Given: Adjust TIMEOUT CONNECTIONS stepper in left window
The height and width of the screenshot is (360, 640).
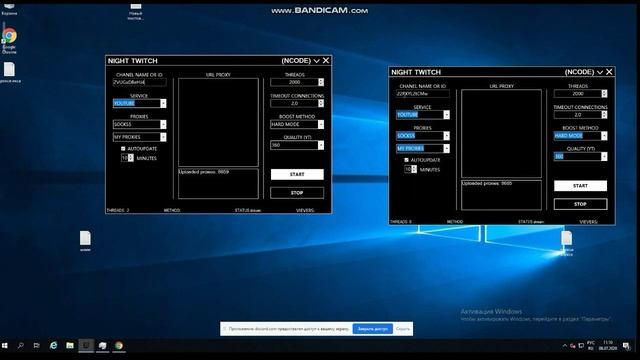Looking at the screenshot, I should [x=321, y=103].
